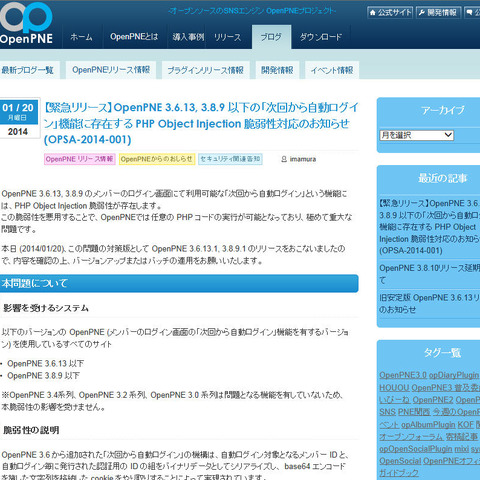Click the opDiaryPlugin tag link
The image size is (480, 480).
[454, 375]
